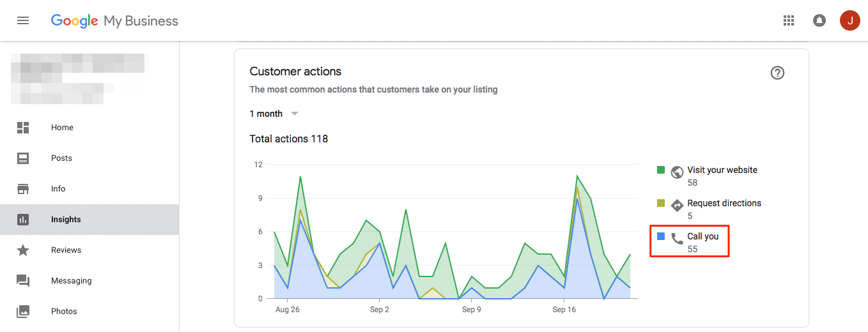The width and height of the screenshot is (868, 332).
Task: Click the Sep 16 axis label
Action: (564, 310)
